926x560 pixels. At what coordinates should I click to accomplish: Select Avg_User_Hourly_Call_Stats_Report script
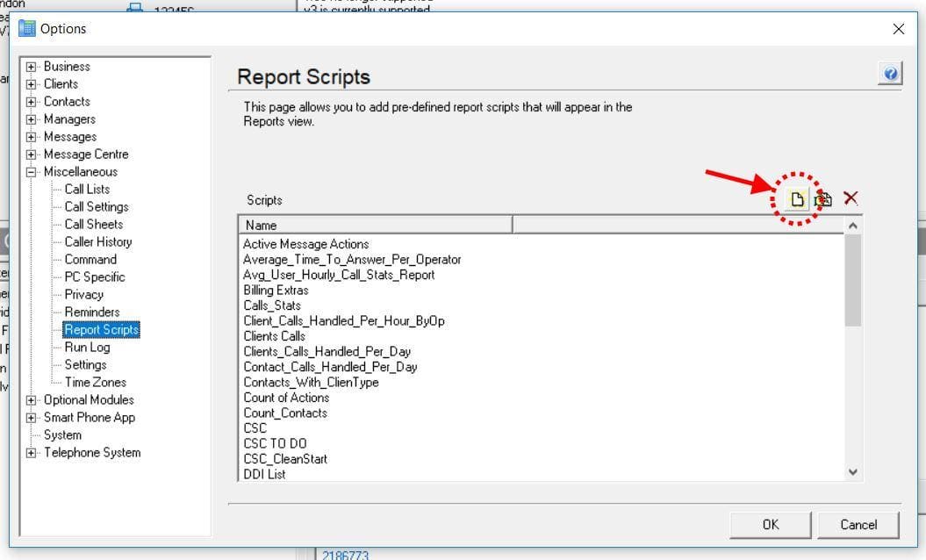click(x=339, y=275)
